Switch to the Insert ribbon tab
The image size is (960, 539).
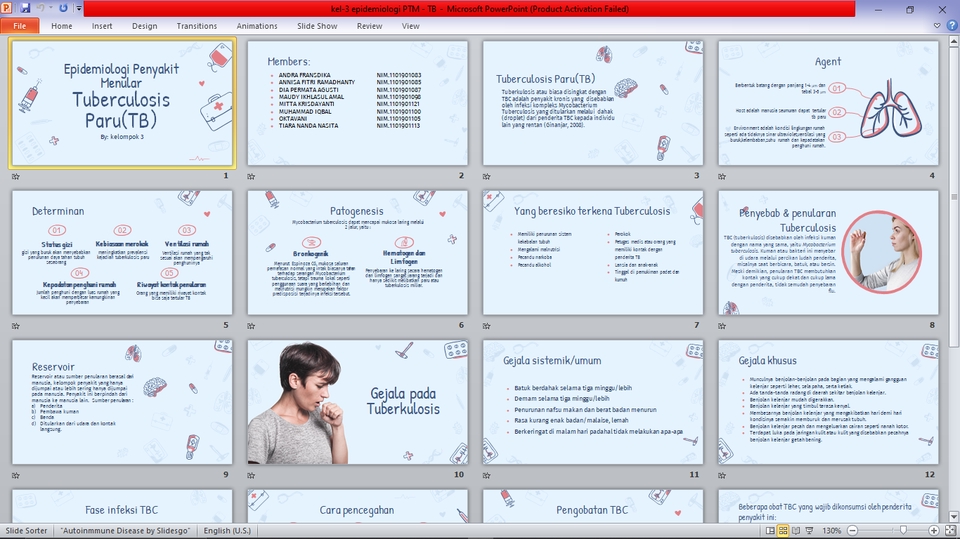[x=102, y=26]
